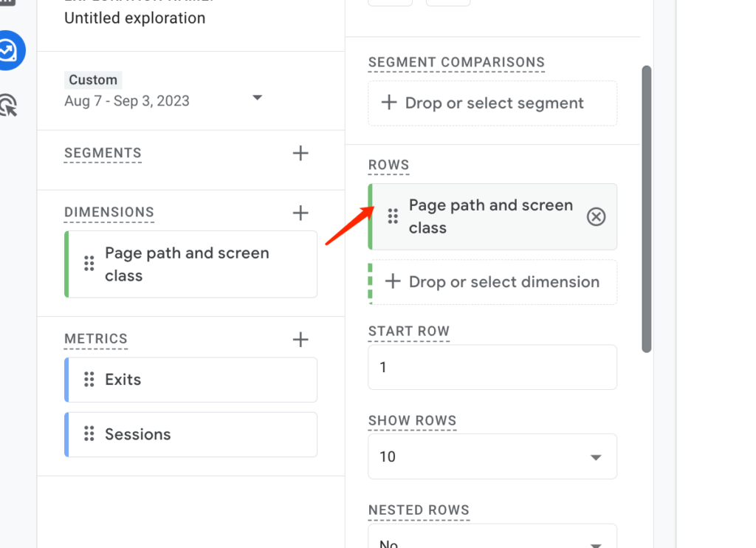Image resolution: width=756 pixels, height=548 pixels.
Task: Click drag handle of Page path dimension
Action: tap(89, 264)
